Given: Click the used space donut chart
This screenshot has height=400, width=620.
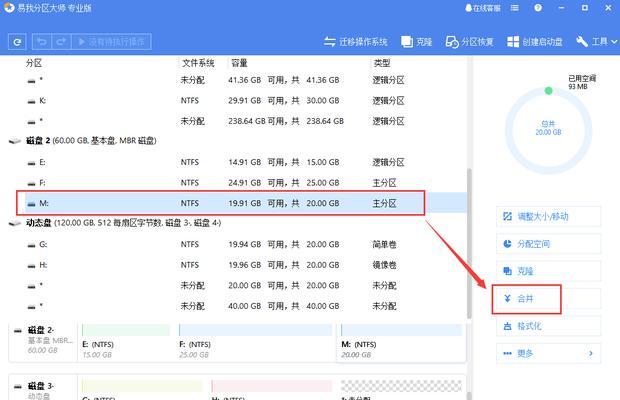Looking at the screenshot, I should pyautogui.click(x=548, y=130).
